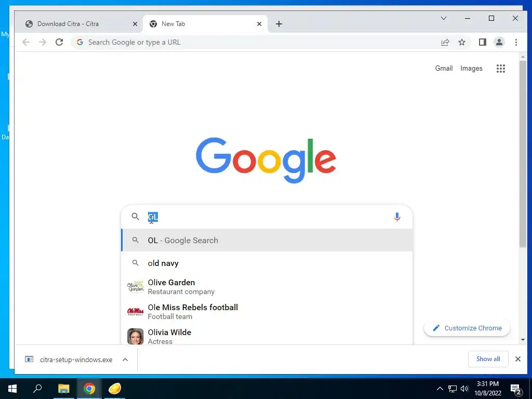Open a new tab with plus button
The width and height of the screenshot is (532, 399).
pyautogui.click(x=279, y=24)
